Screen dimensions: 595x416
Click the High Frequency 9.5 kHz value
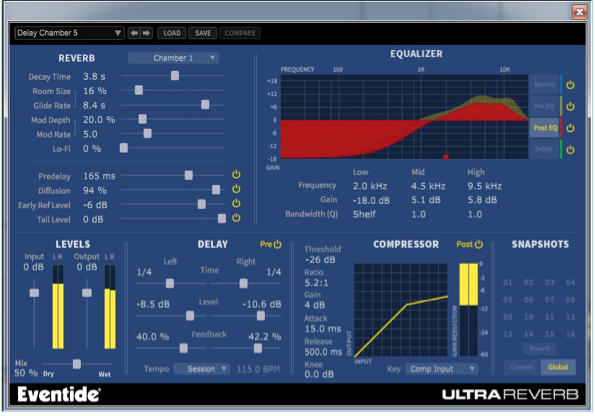(485, 186)
